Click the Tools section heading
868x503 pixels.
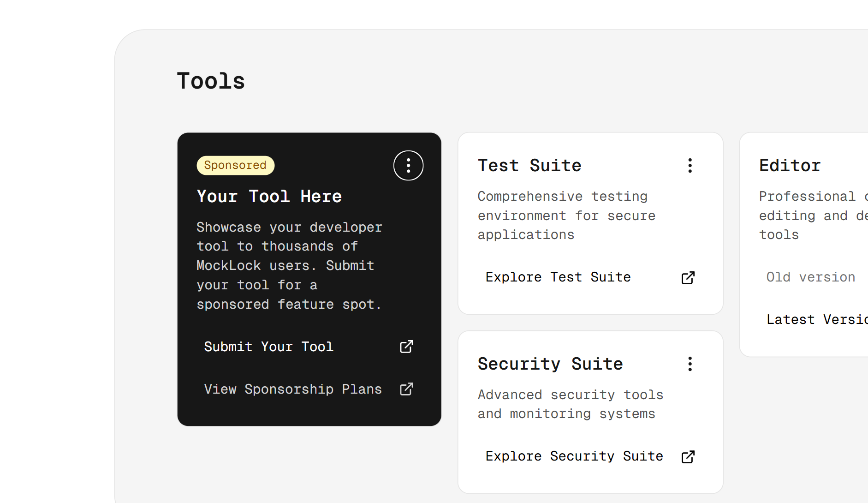211,81
